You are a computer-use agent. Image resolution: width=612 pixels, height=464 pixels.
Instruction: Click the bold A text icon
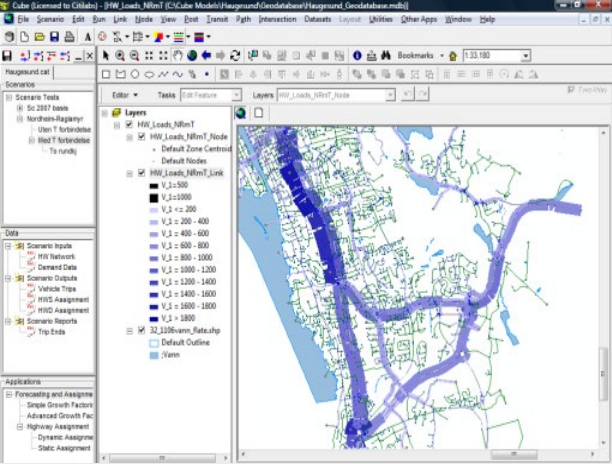coord(88,37)
